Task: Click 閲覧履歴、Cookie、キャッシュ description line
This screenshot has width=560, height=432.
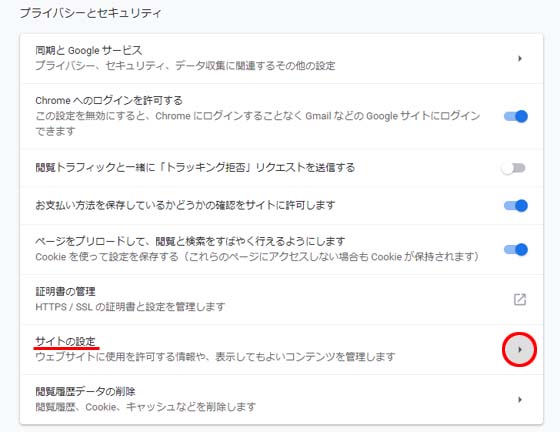Action: pos(146,407)
